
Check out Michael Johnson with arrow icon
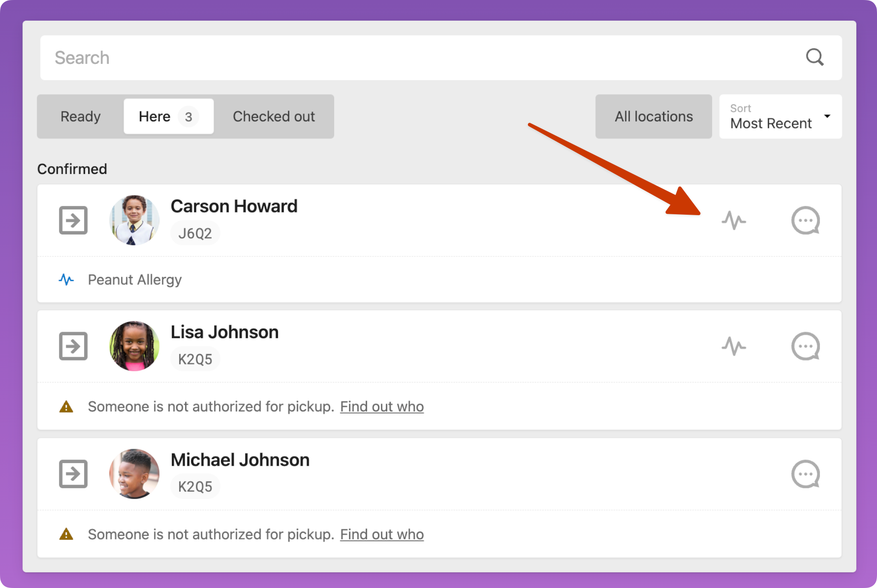pos(73,474)
